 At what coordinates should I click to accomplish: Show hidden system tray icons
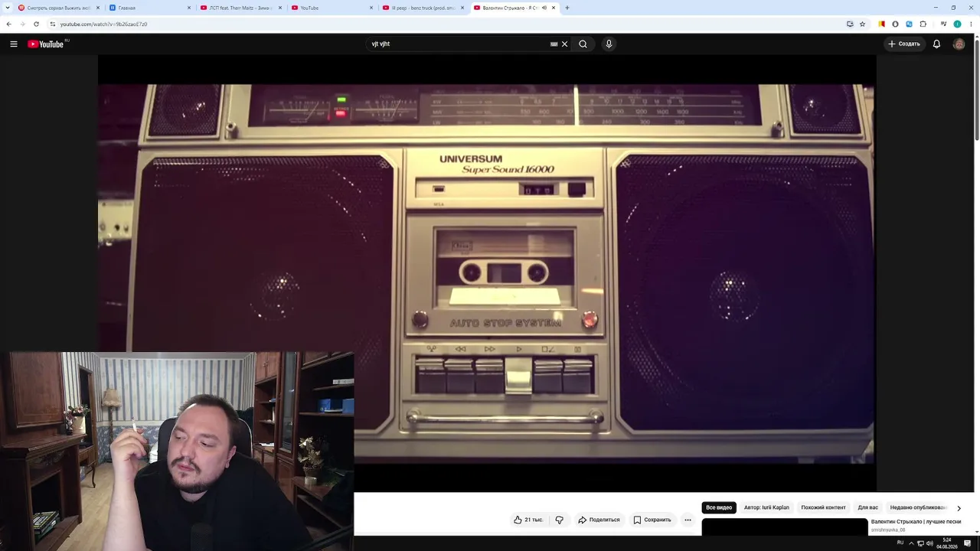911,543
